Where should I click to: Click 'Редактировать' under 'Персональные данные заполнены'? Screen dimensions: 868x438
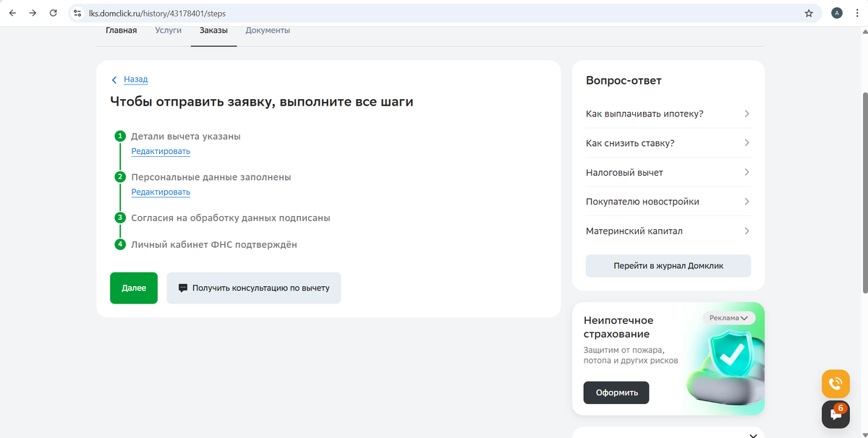coord(161,192)
